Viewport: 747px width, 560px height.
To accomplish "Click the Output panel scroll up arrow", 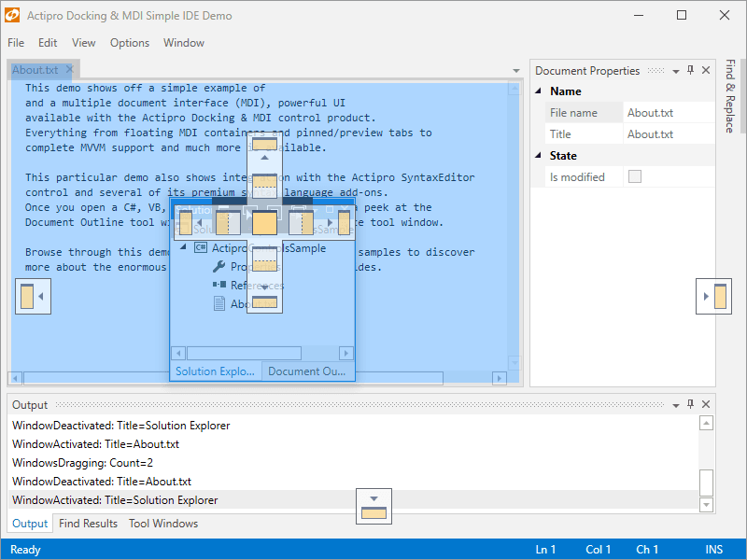I will point(706,423).
